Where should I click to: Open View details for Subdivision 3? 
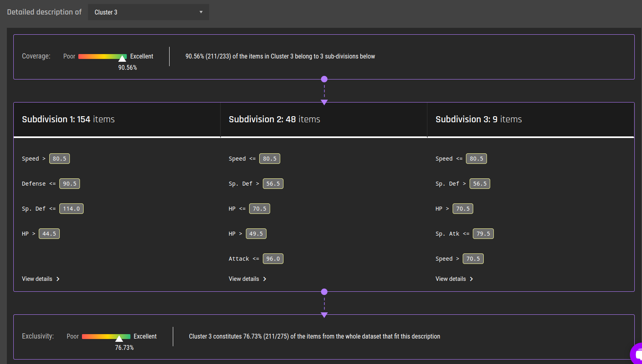click(454, 279)
